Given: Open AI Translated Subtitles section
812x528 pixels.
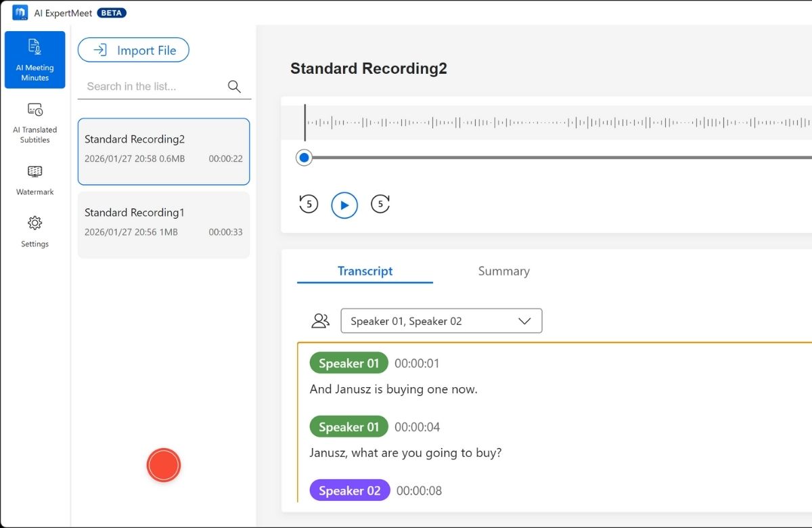Looking at the screenshot, I should [35, 123].
